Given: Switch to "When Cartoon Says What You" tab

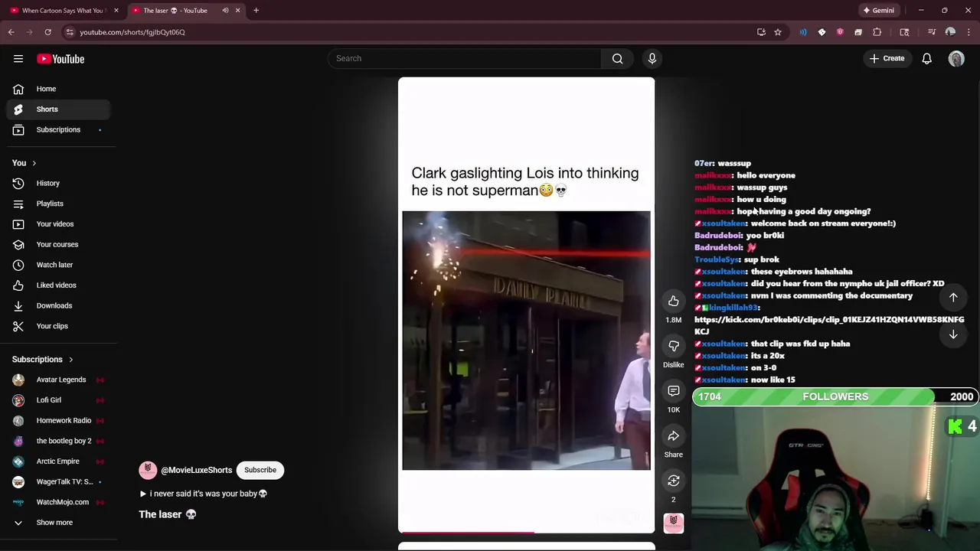Looking at the screenshot, I should click(63, 11).
